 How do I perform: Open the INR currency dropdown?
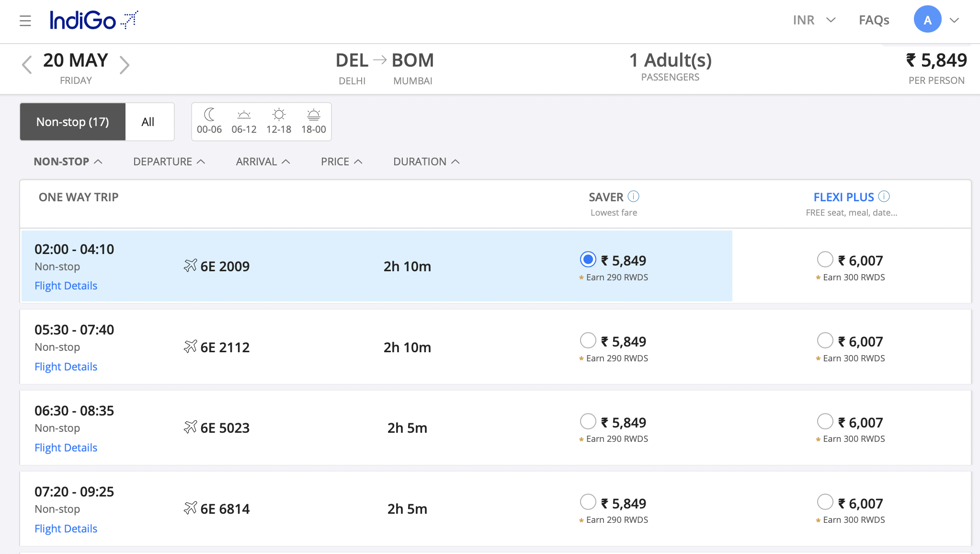[x=814, y=20]
